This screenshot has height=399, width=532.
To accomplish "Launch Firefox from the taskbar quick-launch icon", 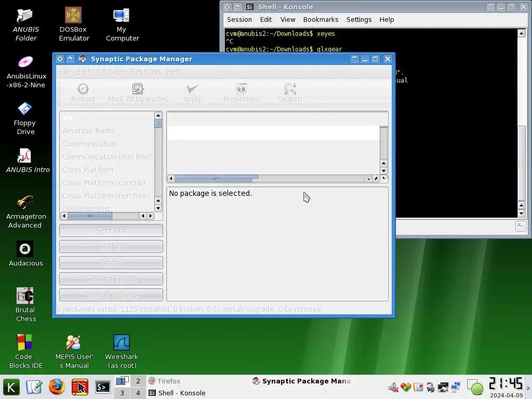I will click(57, 387).
